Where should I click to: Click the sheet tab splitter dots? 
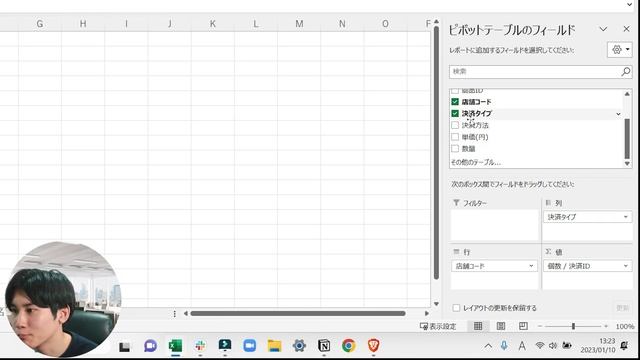pos(175,313)
